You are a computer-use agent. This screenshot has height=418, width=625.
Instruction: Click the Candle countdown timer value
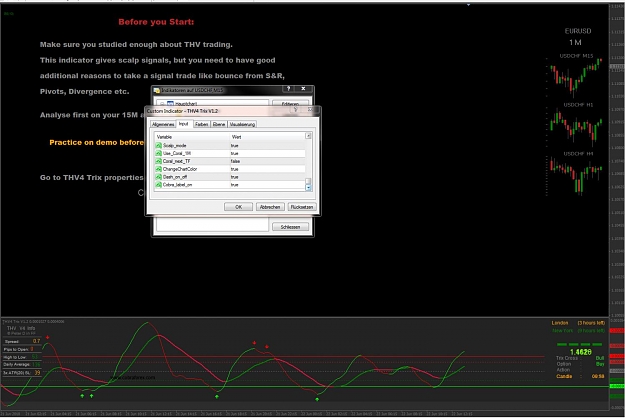[x=598, y=376]
